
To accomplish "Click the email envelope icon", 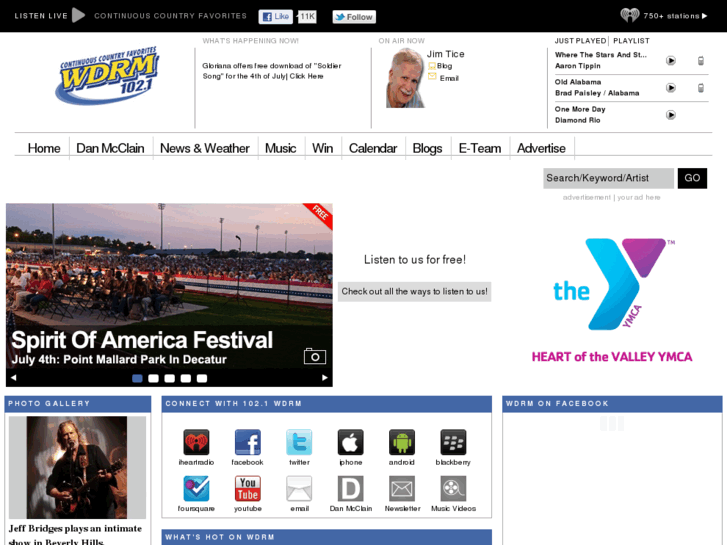I will coord(299,488).
